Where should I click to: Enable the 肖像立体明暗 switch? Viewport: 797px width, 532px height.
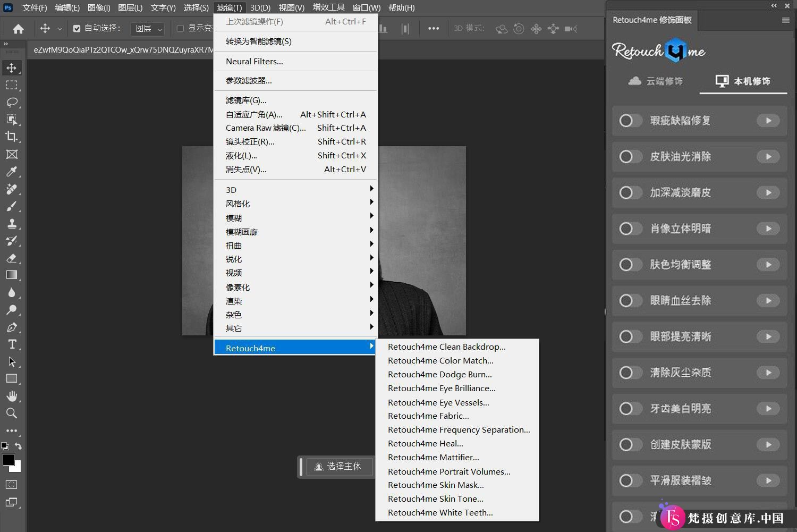coord(630,229)
